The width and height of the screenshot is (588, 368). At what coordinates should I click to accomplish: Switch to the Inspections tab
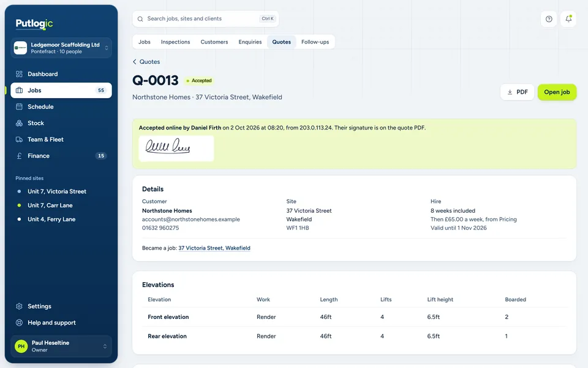176,42
